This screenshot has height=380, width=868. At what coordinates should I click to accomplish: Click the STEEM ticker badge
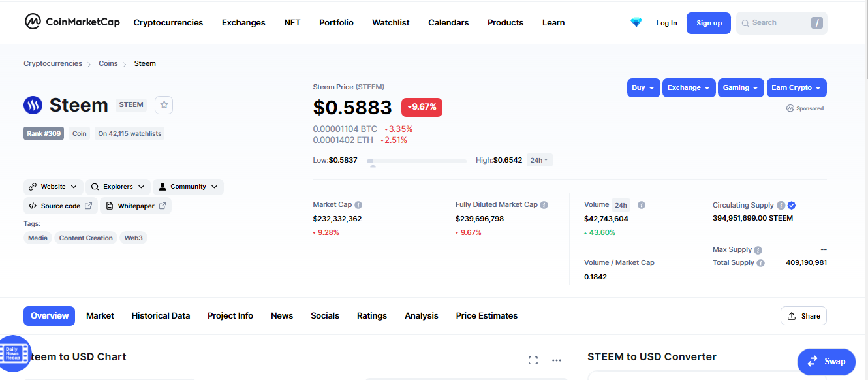[131, 104]
